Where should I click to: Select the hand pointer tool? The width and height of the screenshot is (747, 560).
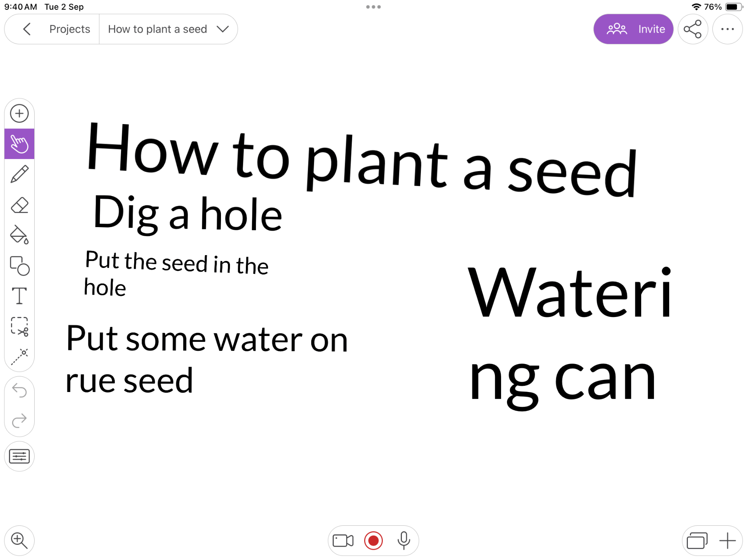click(19, 144)
